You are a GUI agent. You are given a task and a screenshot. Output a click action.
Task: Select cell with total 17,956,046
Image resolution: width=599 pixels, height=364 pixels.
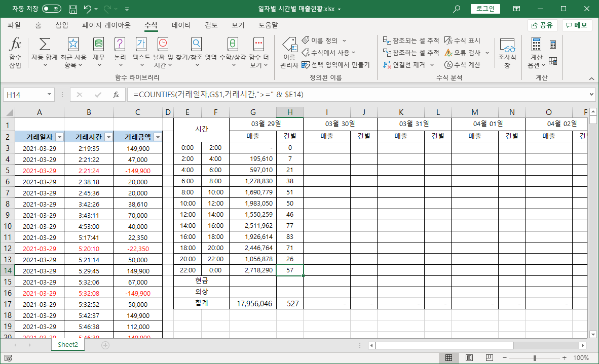click(x=253, y=304)
